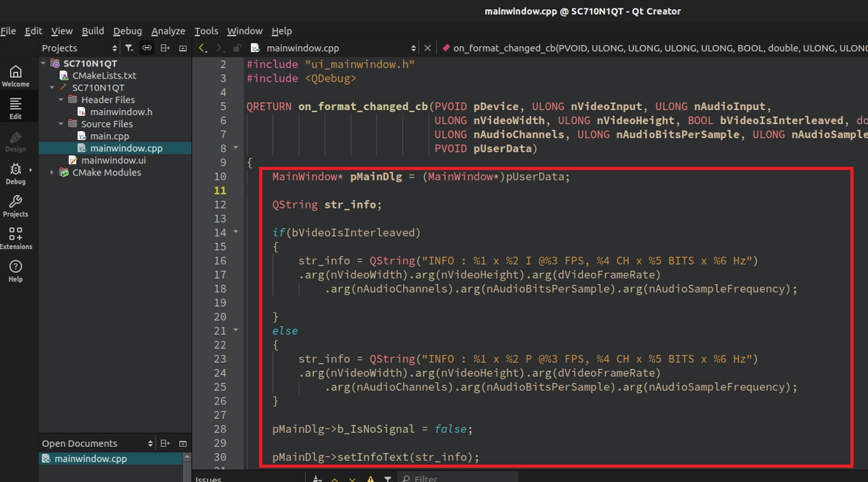Viewport: 868px width, 482px height.
Task: Click the "else" keyword on line 21
Action: (x=285, y=331)
